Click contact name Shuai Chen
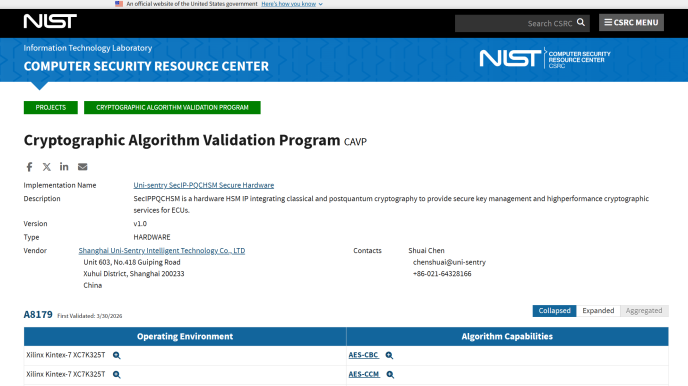 pos(426,250)
